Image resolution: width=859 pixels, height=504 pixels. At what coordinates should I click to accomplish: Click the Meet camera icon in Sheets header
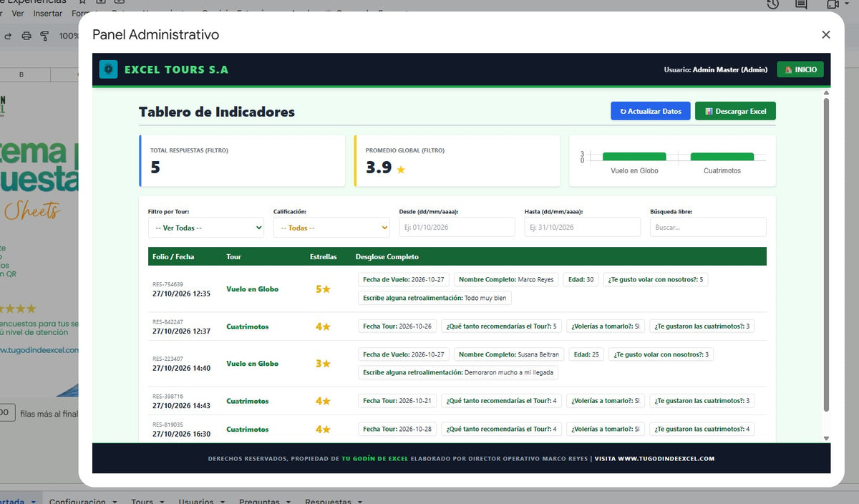click(x=833, y=5)
